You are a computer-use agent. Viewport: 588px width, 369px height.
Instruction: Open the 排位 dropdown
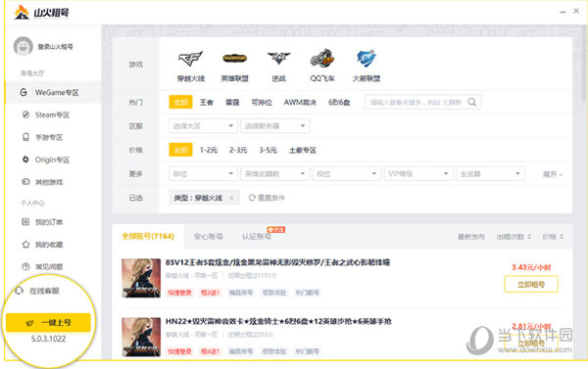tap(203, 174)
